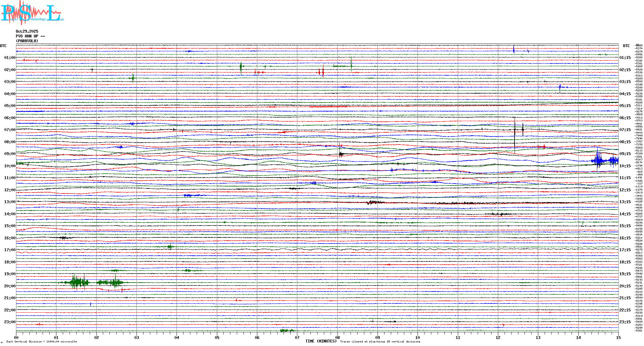Click the TIME (MINUTES) axis title
Screen dimensions: 644x346
pyautogui.click(x=321, y=341)
